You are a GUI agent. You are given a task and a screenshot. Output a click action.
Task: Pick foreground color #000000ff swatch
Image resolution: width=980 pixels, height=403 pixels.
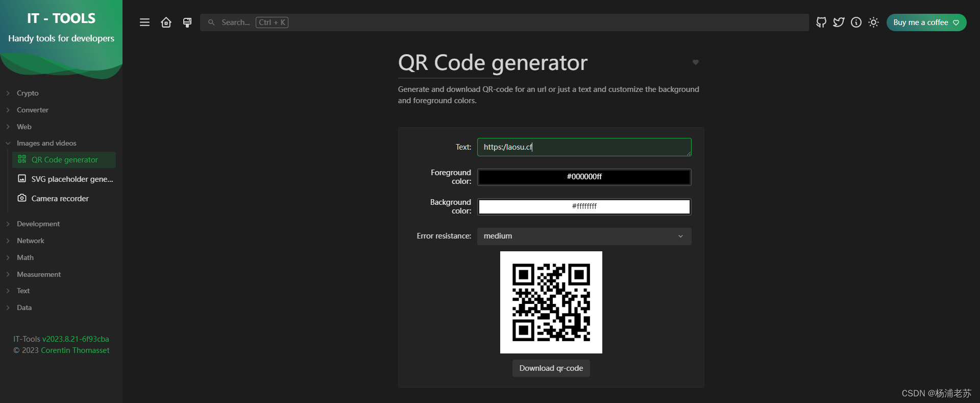coord(584,177)
